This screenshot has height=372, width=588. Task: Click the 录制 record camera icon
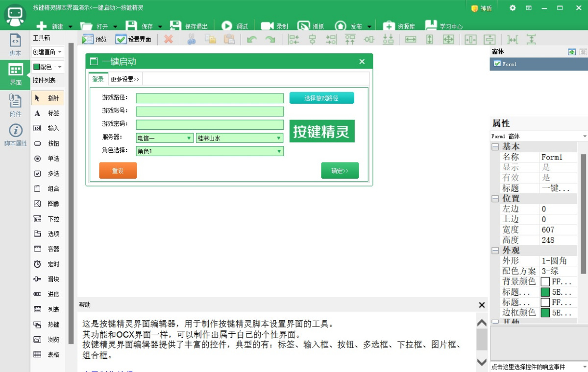coord(267,26)
